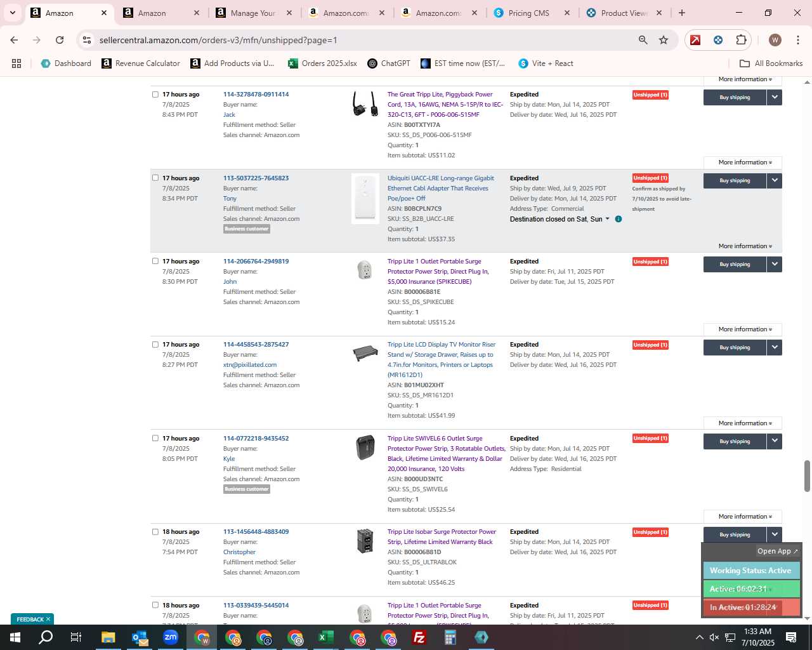
Task: Click the muted volume tray icon
Action: (x=714, y=637)
